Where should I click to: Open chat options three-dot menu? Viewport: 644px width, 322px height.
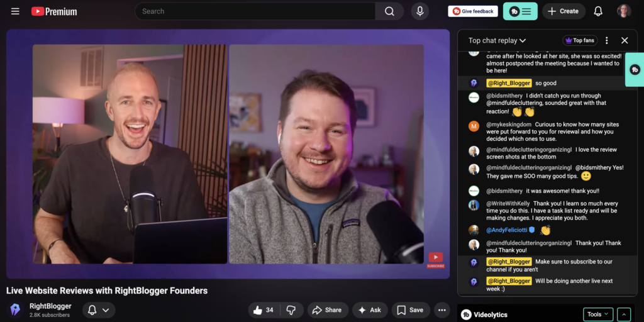(x=607, y=40)
